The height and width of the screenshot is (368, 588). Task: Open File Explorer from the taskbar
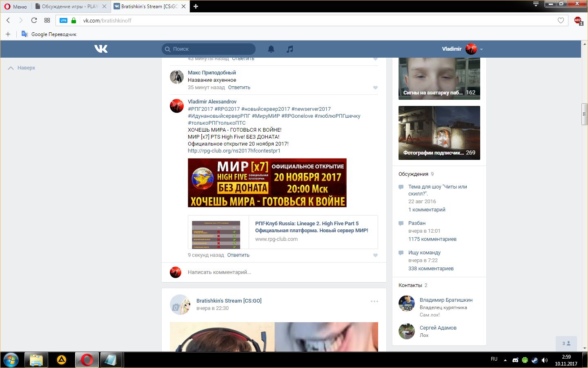click(x=36, y=360)
